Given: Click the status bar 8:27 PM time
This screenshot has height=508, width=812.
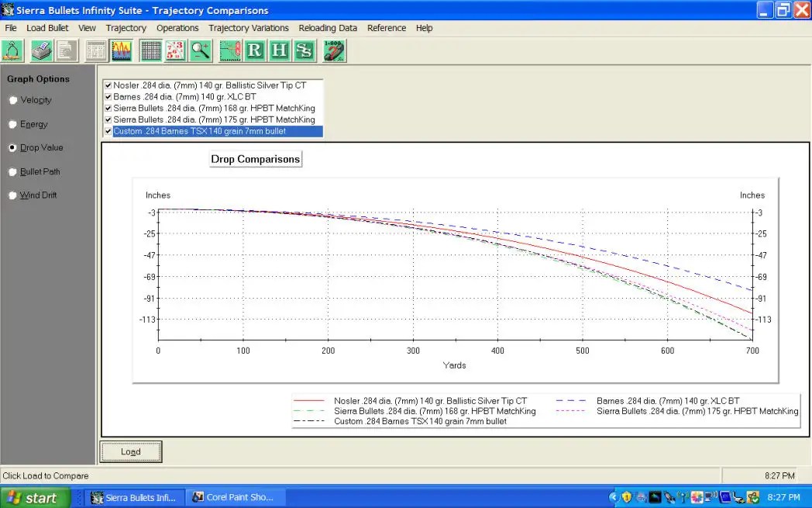Looking at the screenshot, I should point(779,476).
